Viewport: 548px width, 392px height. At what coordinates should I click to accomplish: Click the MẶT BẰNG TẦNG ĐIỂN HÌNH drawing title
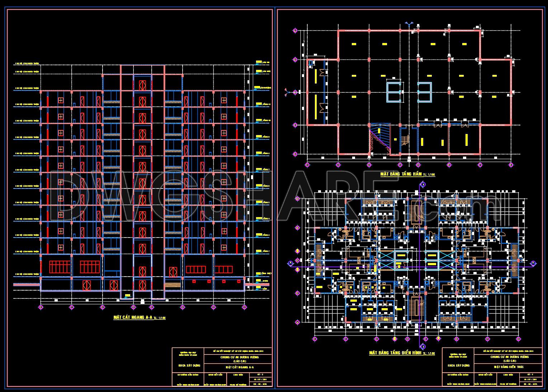click(395, 353)
